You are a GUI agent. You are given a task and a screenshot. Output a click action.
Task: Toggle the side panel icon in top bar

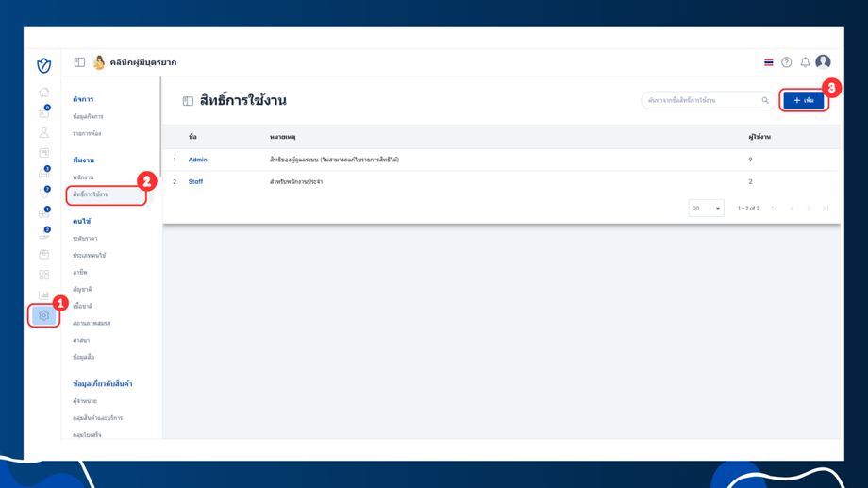79,62
